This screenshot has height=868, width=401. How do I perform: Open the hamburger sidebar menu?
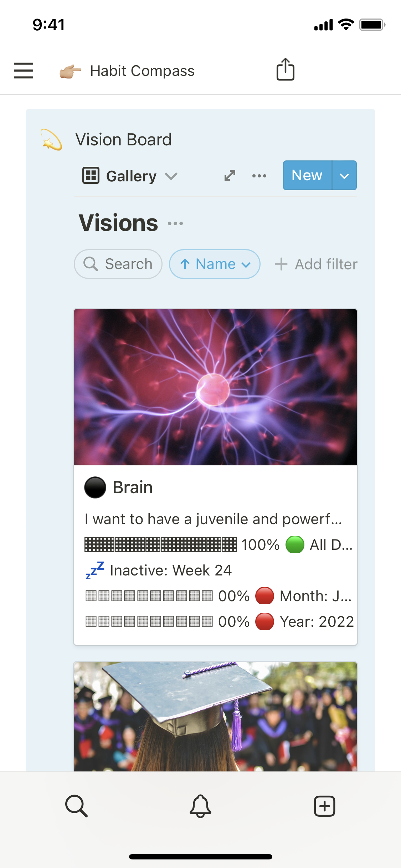click(24, 70)
